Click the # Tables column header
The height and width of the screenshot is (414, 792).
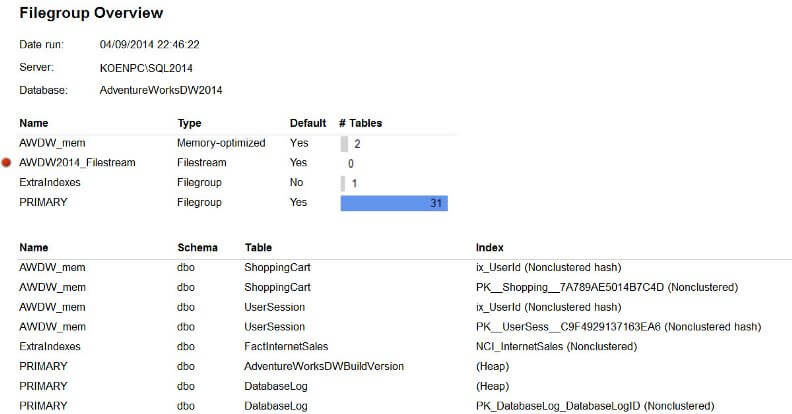coord(360,123)
